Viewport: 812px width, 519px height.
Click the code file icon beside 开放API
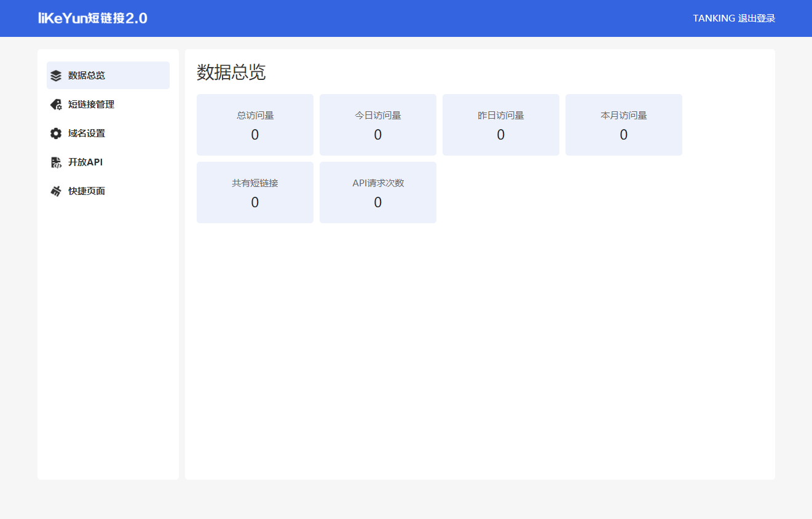56,162
